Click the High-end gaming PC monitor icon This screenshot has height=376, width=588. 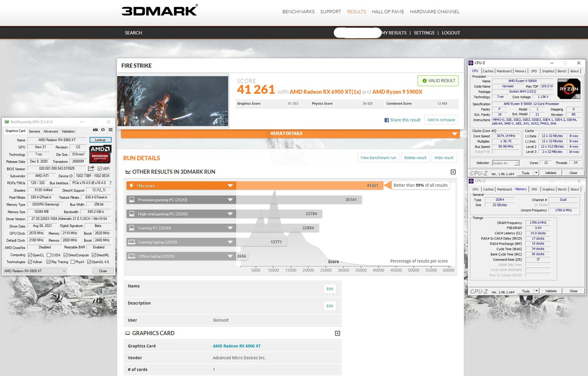point(131,214)
